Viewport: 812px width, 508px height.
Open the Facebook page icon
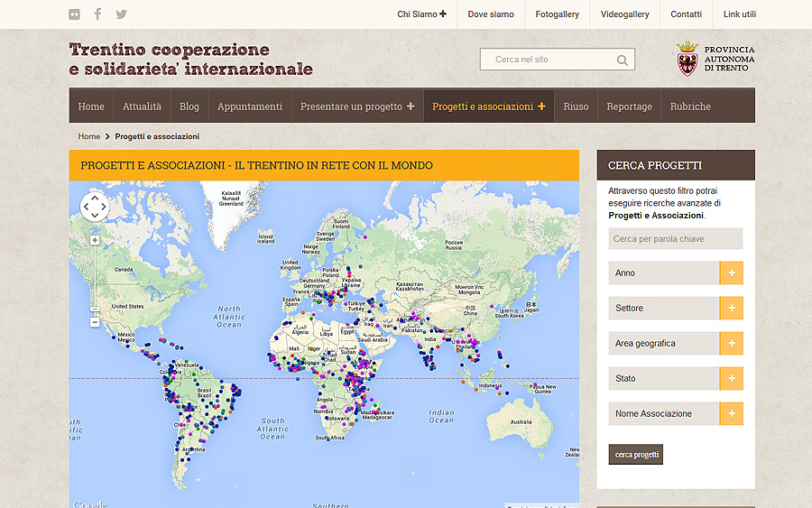pyautogui.click(x=97, y=14)
